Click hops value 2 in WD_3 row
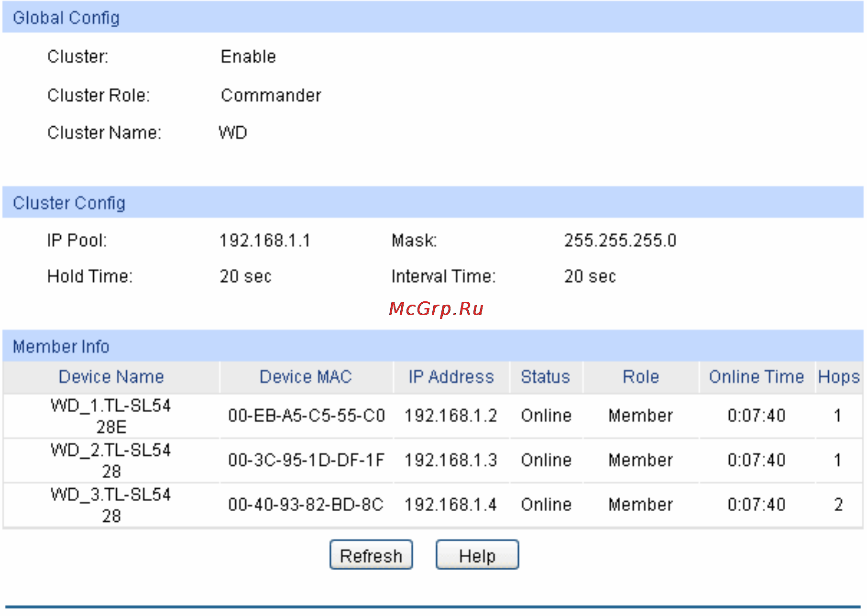This screenshot has height=616, width=867. (x=838, y=505)
